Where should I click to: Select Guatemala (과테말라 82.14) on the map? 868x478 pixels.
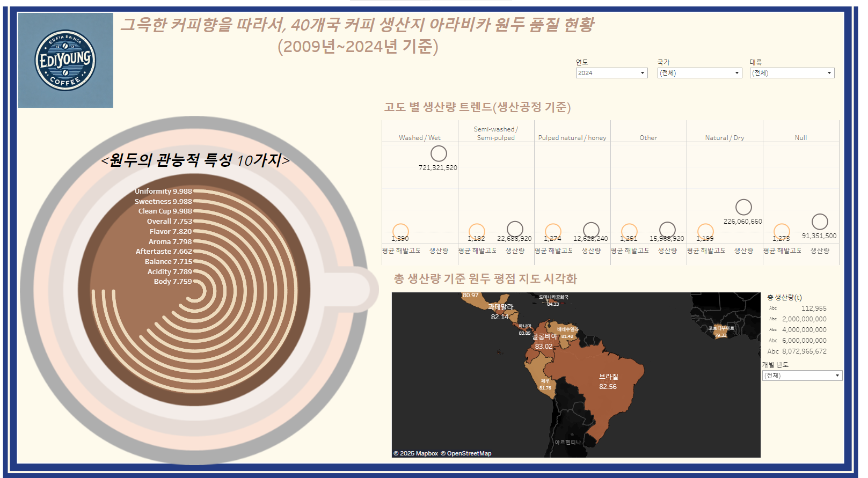click(x=500, y=312)
